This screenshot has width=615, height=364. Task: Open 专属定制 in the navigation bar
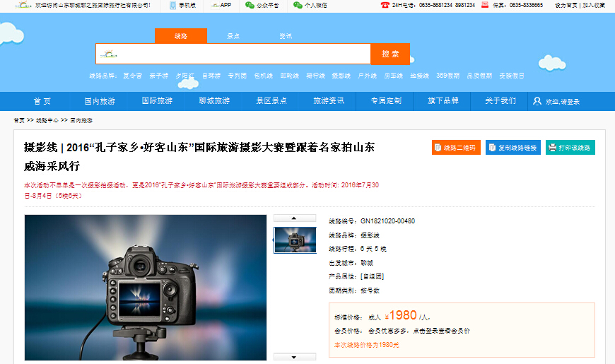(x=386, y=101)
